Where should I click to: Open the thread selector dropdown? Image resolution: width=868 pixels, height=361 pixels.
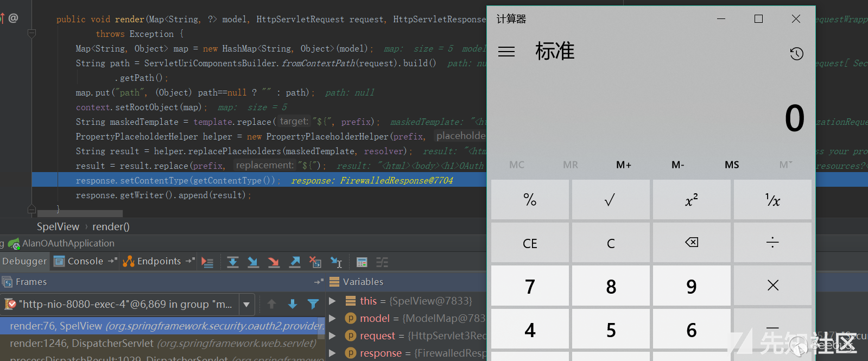(x=246, y=305)
